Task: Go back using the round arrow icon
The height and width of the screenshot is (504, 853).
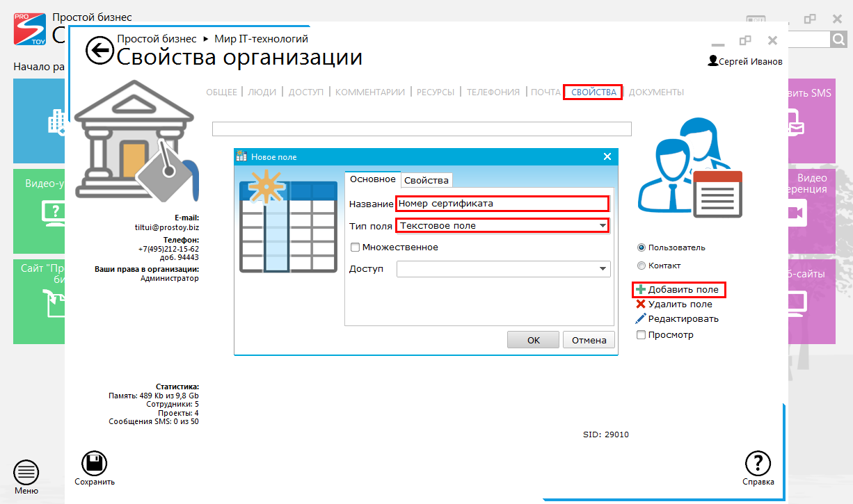Action: coord(99,50)
